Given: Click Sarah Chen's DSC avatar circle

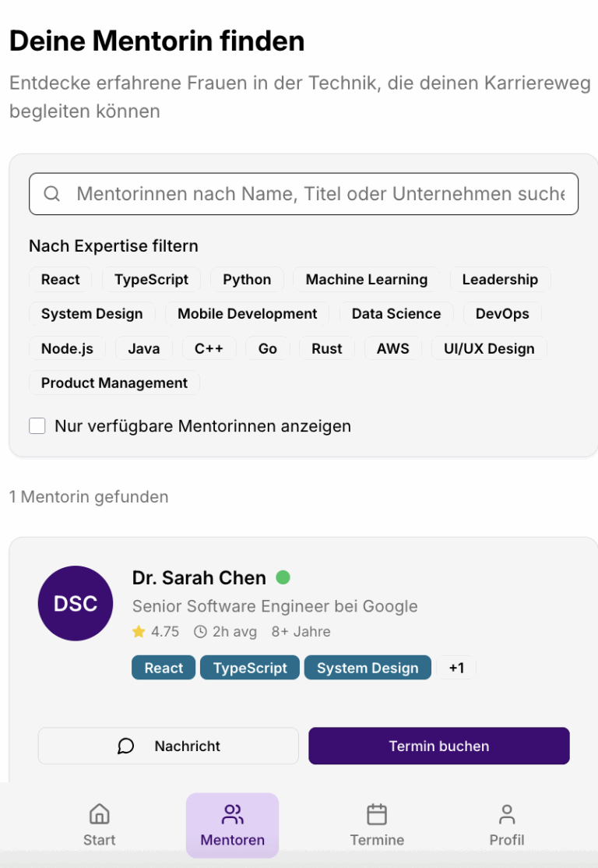Looking at the screenshot, I should (75, 603).
